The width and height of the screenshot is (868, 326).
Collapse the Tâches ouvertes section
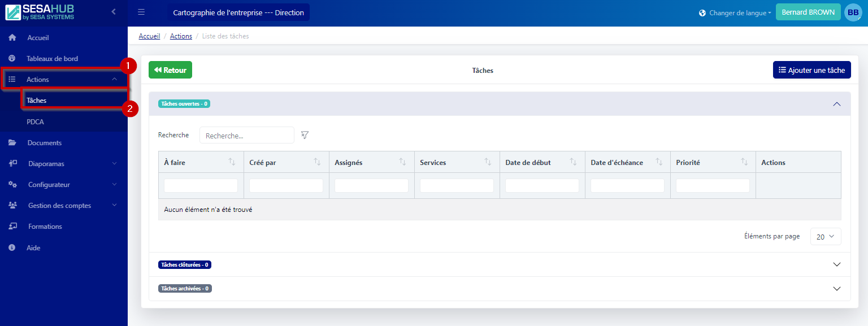tap(837, 104)
